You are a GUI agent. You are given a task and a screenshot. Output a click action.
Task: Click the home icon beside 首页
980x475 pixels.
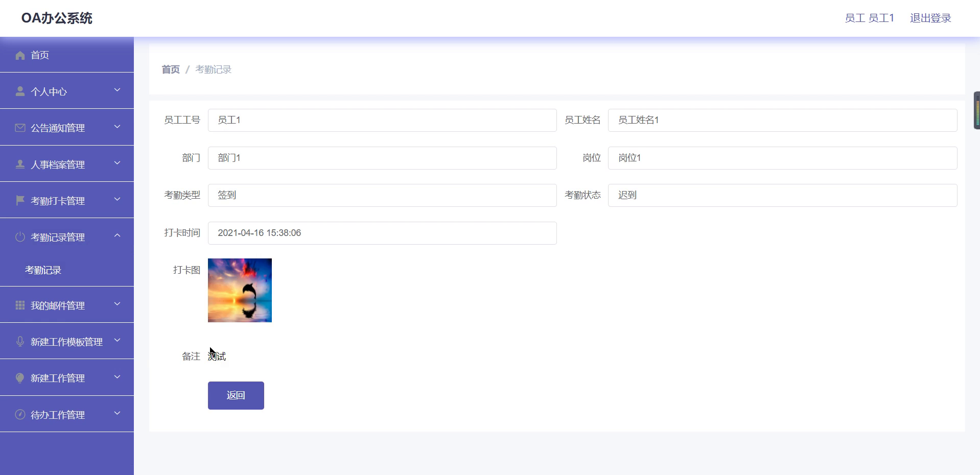pyautogui.click(x=20, y=55)
